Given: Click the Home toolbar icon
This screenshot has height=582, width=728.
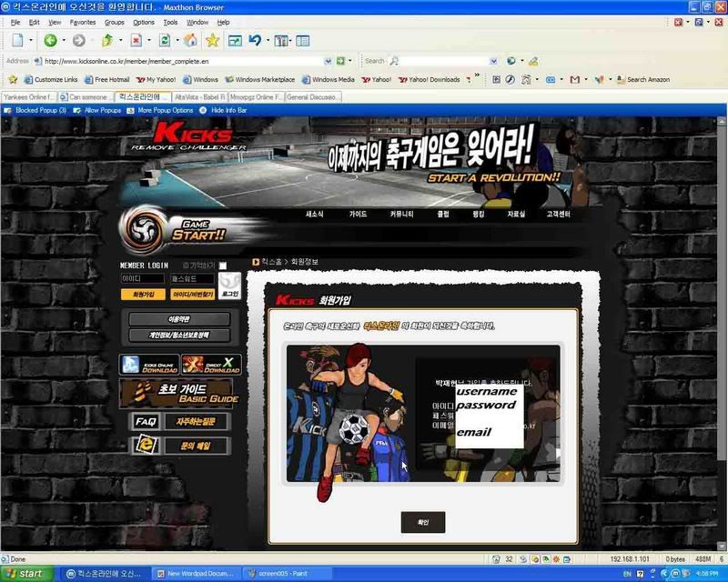Looking at the screenshot, I should point(190,40).
